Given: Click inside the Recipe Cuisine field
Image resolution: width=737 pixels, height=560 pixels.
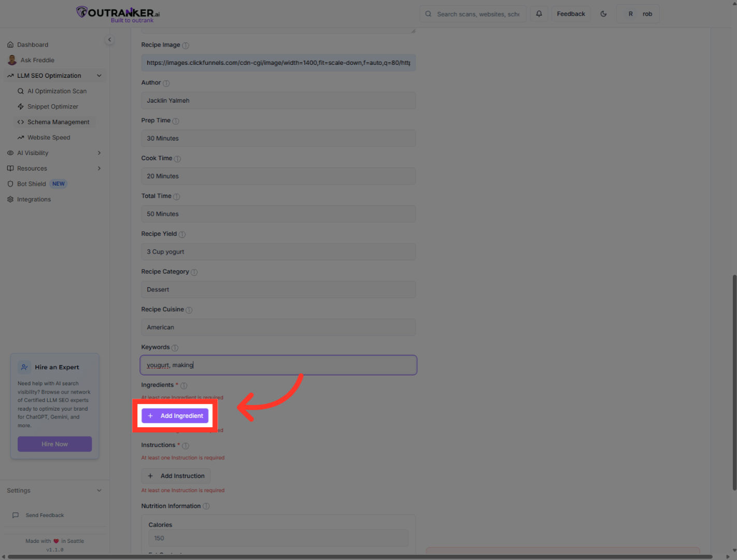Looking at the screenshot, I should click(278, 327).
